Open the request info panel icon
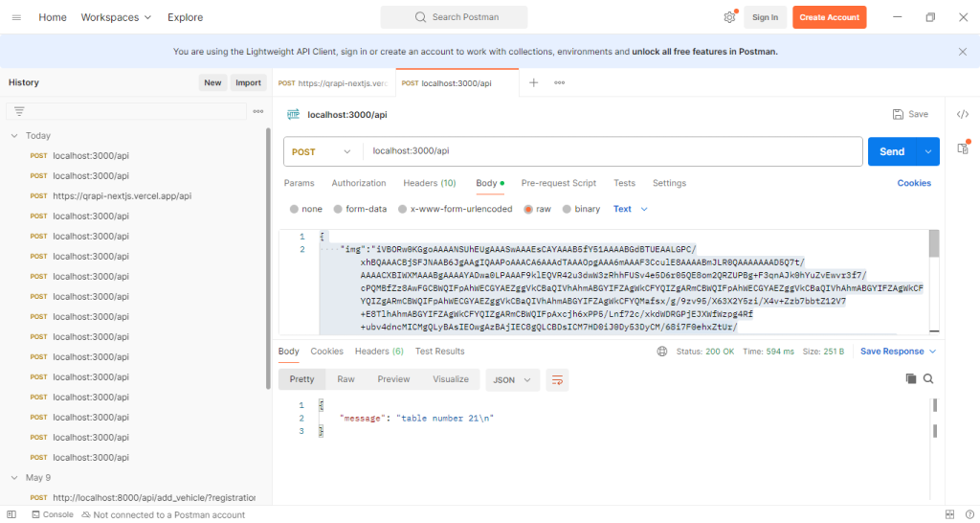Screen dimensions: 980x523 coord(963,148)
